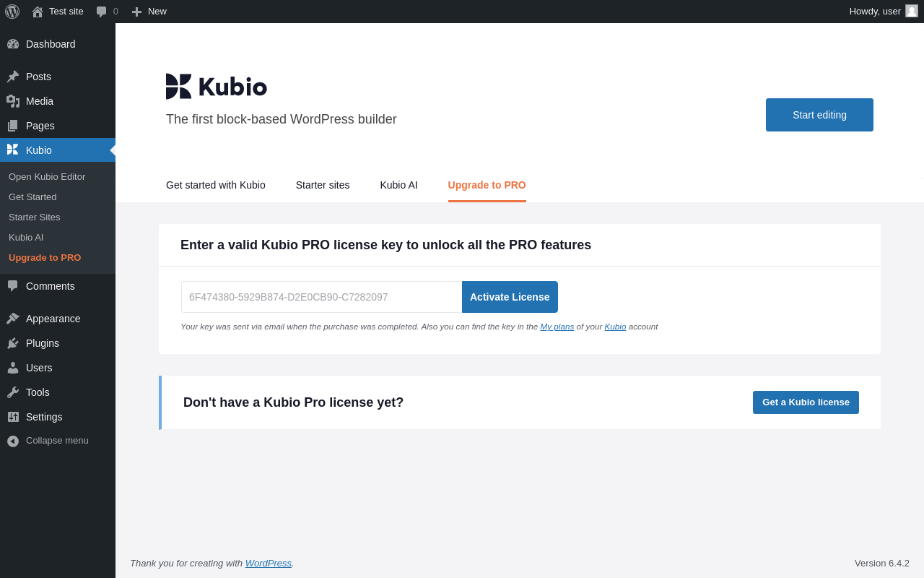The height and width of the screenshot is (578, 924).
Task: Open the New content menu
Action: pos(149,12)
